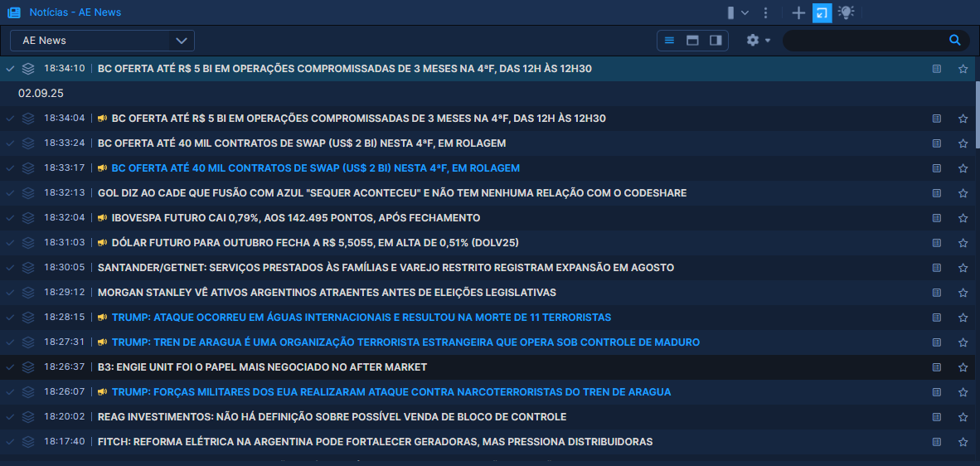Image resolution: width=980 pixels, height=466 pixels.
Task: Star the IBOVESPA FUTURO CAI headline
Action: (x=963, y=218)
